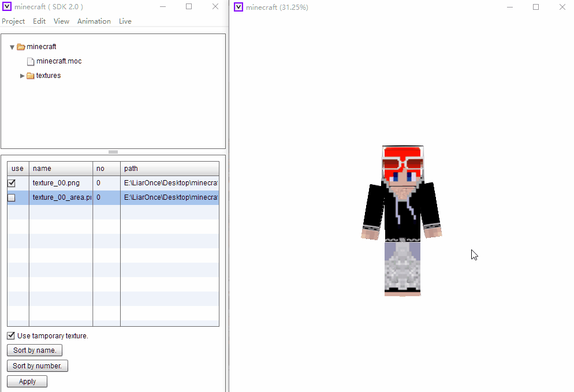Screen dimensions: 574x392
Task: Disable the 'Use tamporary texture' option
Action: [10, 335]
